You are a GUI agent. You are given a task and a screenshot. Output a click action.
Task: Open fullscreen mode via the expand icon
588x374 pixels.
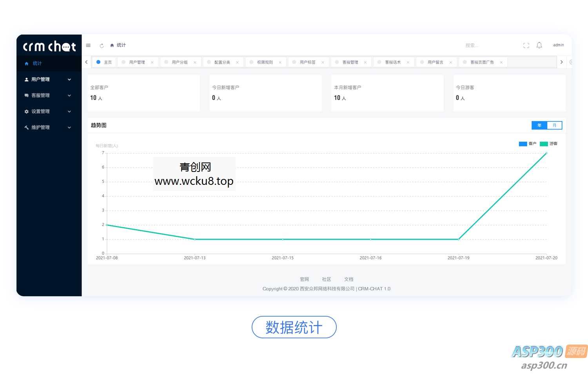pyautogui.click(x=526, y=45)
